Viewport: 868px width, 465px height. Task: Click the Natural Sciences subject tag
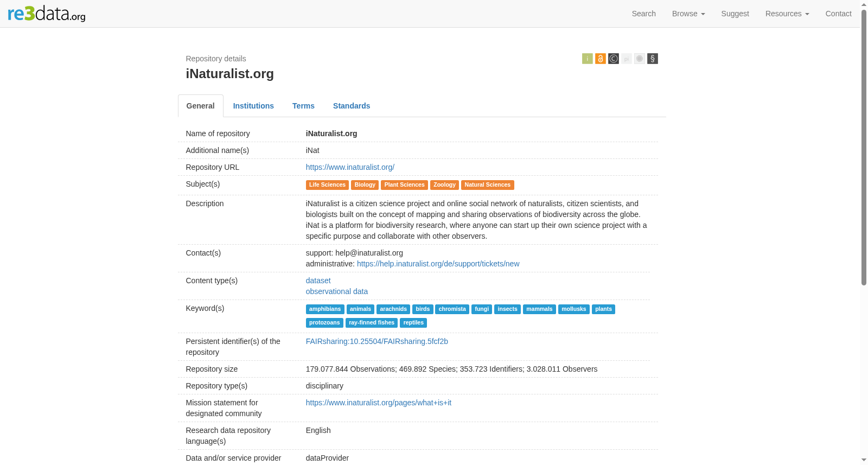pyautogui.click(x=488, y=185)
